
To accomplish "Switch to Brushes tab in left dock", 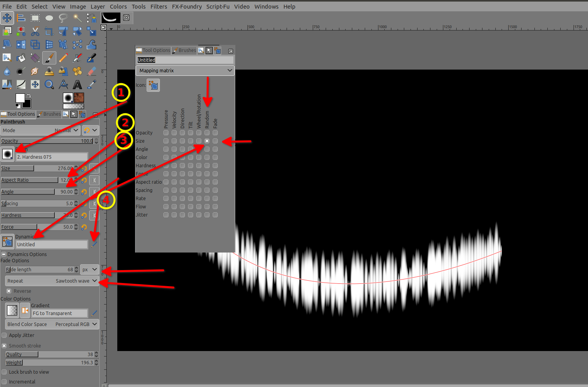I will (x=49, y=114).
